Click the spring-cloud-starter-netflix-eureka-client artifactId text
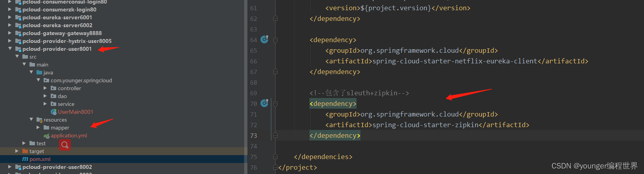Viewport: 644px width, 174px height. pos(455,61)
